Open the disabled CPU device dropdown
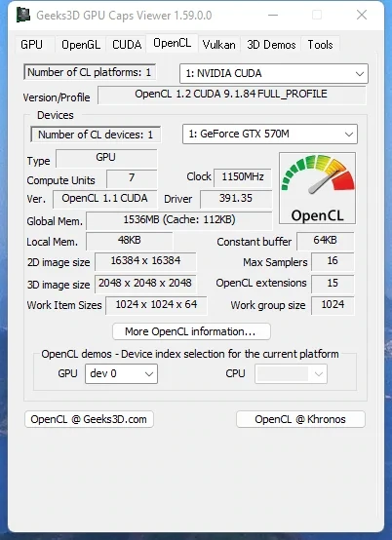 point(291,373)
